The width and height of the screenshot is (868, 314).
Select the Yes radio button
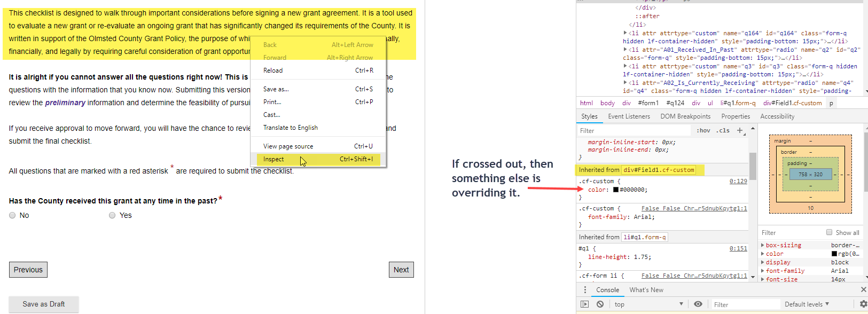coord(112,215)
